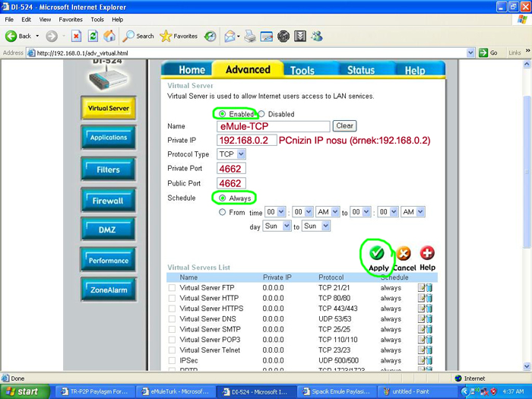Screen dimensions: 532x399
Task: Click the Messenger people icon in toolbar
Action: [317, 36]
